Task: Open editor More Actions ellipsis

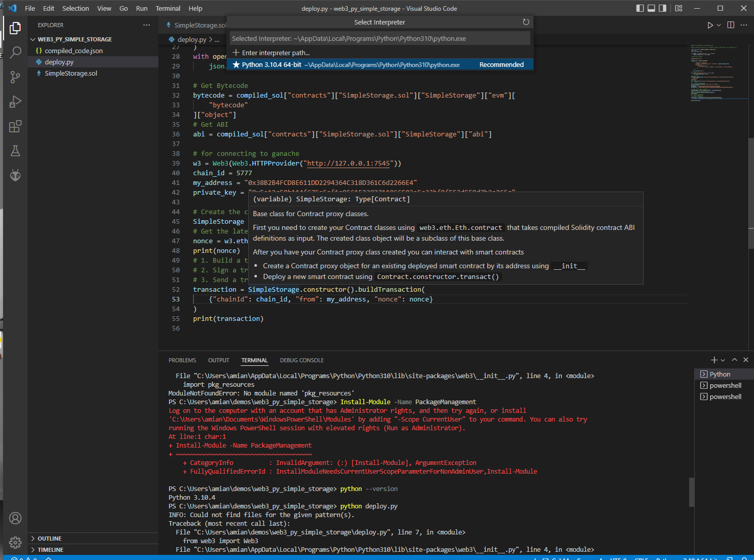Action: pyautogui.click(x=744, y=25)
